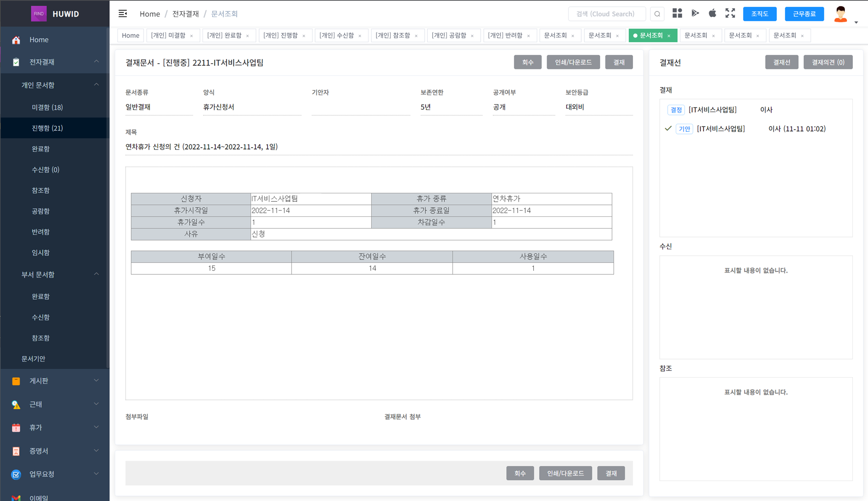This screenshot has height=501, width=868.
Task: Open 미결함 (18) in sidebar
Action: click(x=47, y=107)
